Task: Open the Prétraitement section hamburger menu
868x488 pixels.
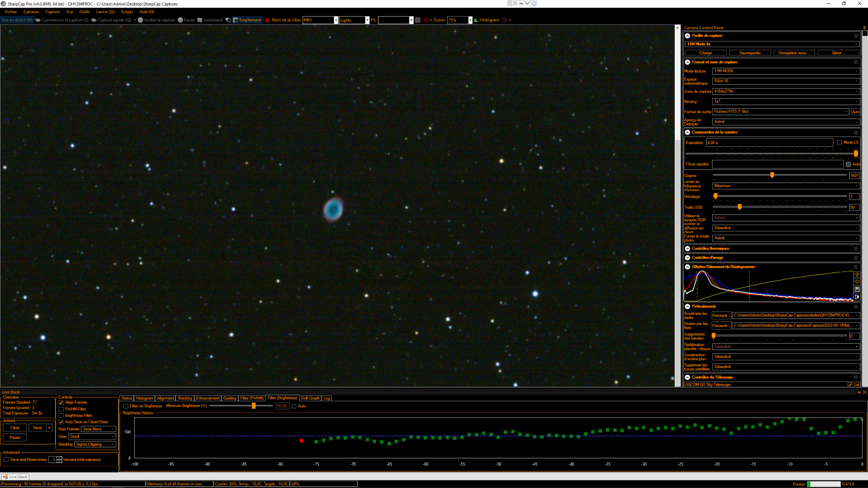Action: [x=856, y=306]
